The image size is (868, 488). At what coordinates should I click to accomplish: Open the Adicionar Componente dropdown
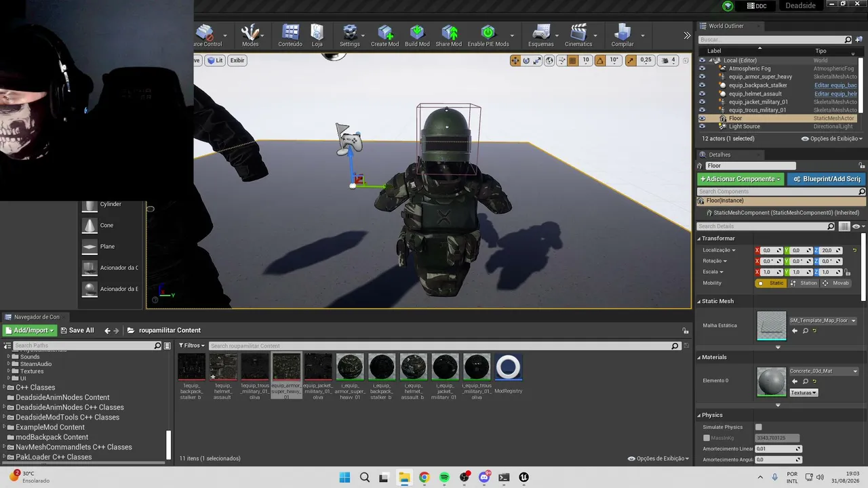pyautogui.click(x=741, y=179)
